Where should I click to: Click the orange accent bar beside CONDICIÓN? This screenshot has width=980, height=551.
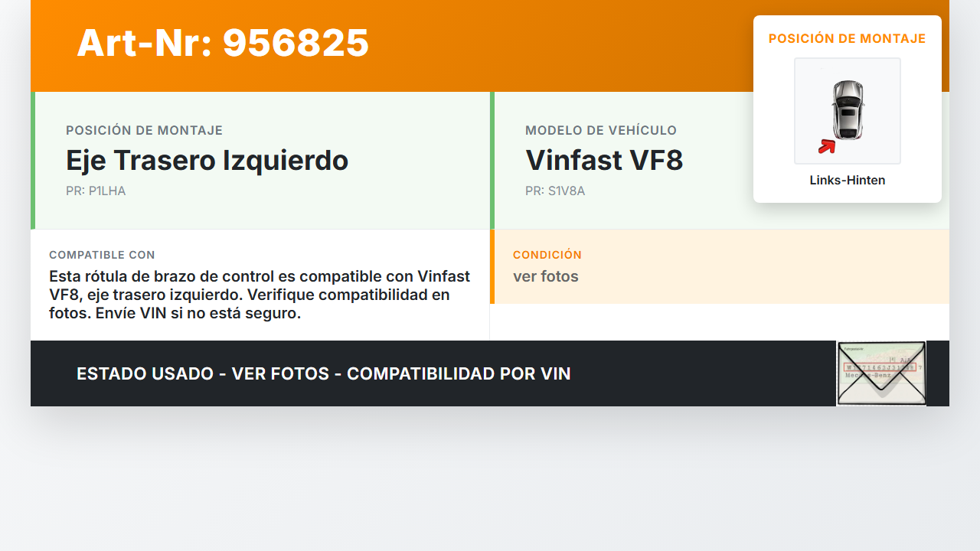click(492, 266)
